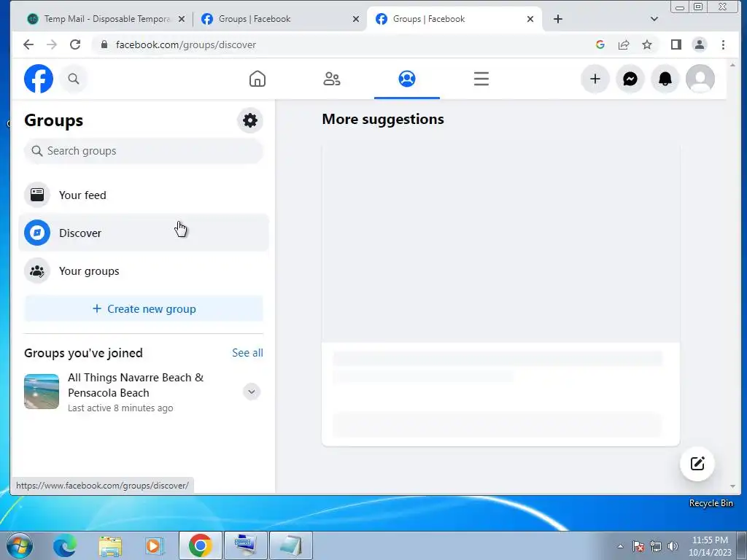Click the new message compose icon
The image size is (747, 560).
pyautogui.click(x=697, y=463)
